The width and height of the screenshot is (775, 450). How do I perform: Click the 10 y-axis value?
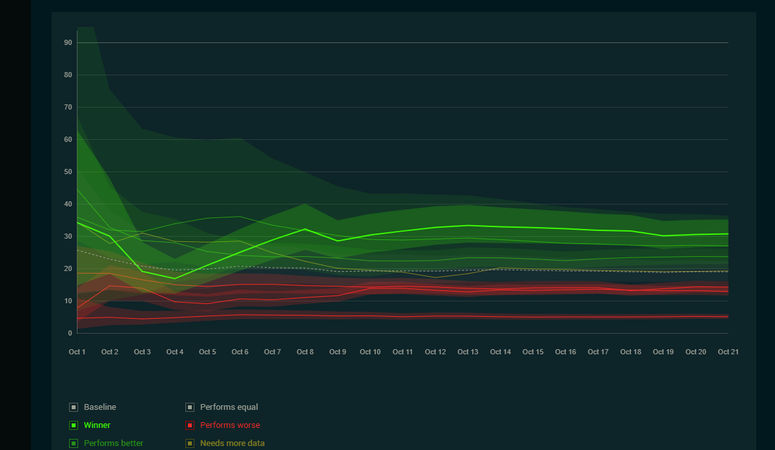pos(68,301)
